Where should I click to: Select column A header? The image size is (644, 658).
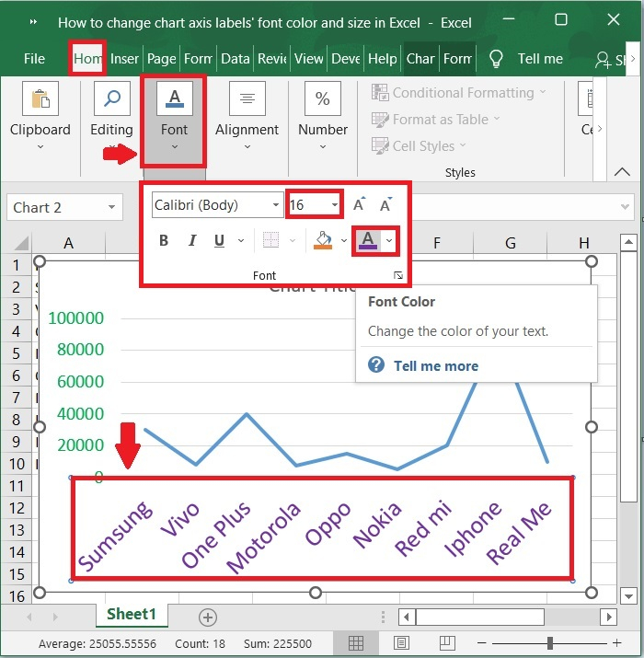[68, 243]
